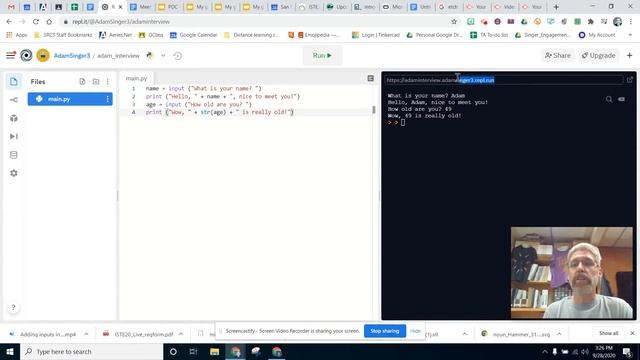640x360 pixels.
Task: Open the Replit hamburger menu
Action: pos(11,55)
